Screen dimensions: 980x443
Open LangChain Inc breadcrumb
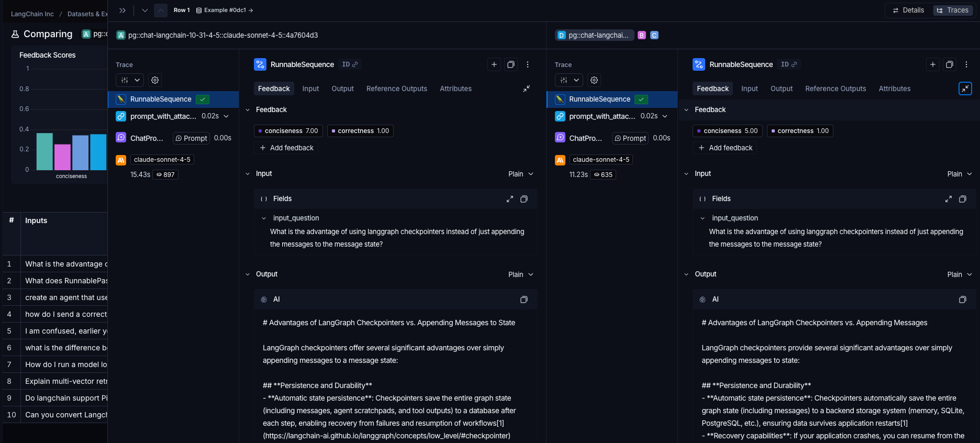click(x=32, y=14)
